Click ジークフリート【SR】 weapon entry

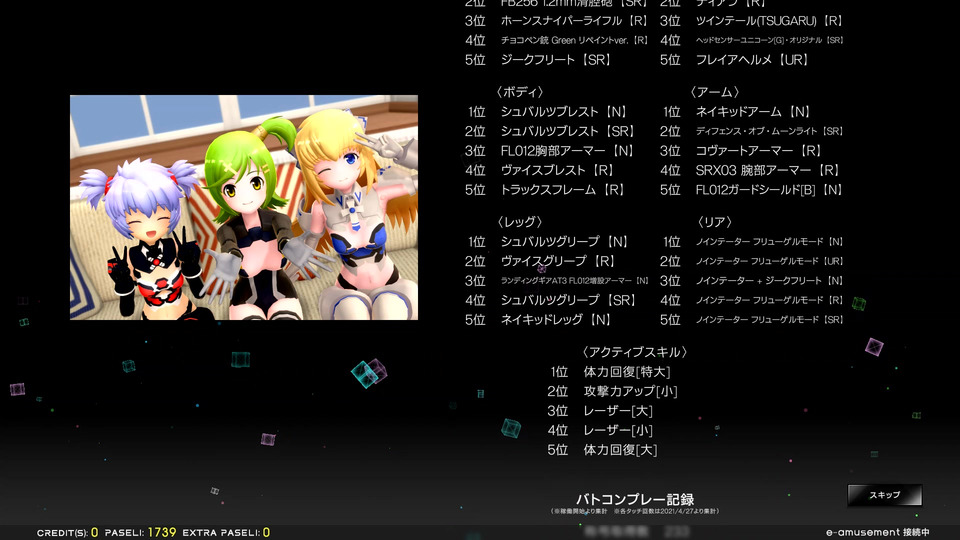pos(556,60)
